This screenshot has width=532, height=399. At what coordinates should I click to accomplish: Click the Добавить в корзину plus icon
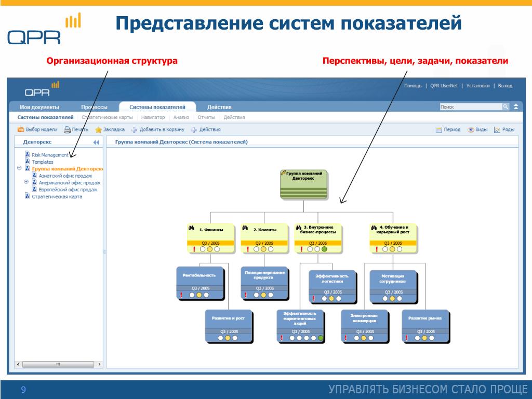pos(135,129)
